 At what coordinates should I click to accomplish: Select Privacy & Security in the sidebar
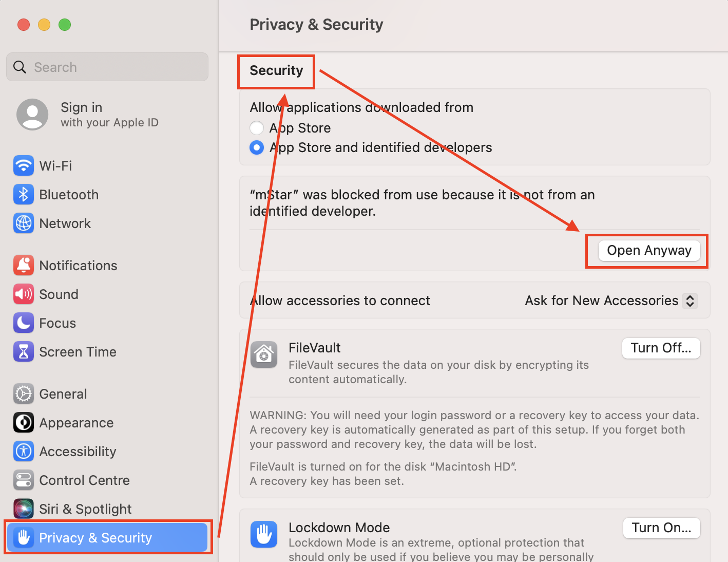pyautogui.click(x=96, y=537)
